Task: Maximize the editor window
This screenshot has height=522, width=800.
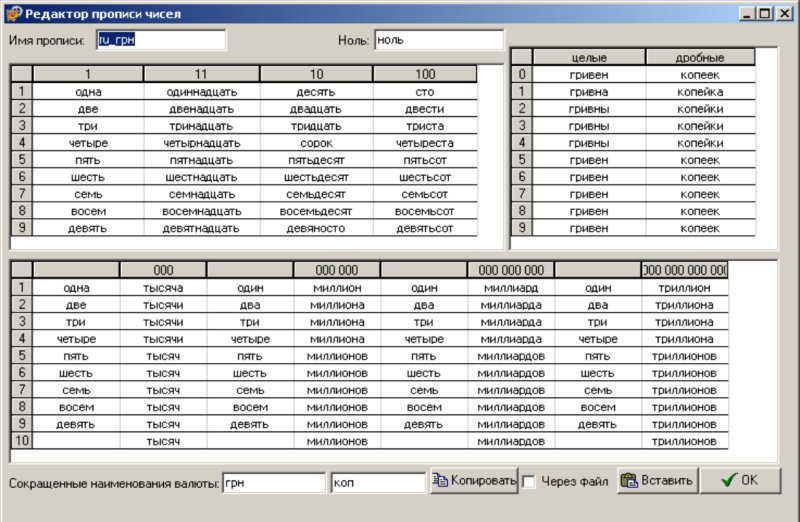Action: tap(766, 12)
